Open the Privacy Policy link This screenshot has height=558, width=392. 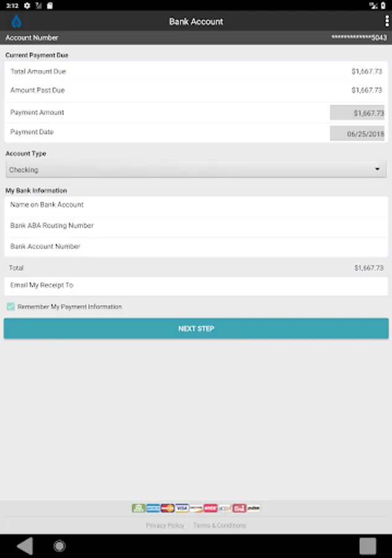(x=165, y=525)
